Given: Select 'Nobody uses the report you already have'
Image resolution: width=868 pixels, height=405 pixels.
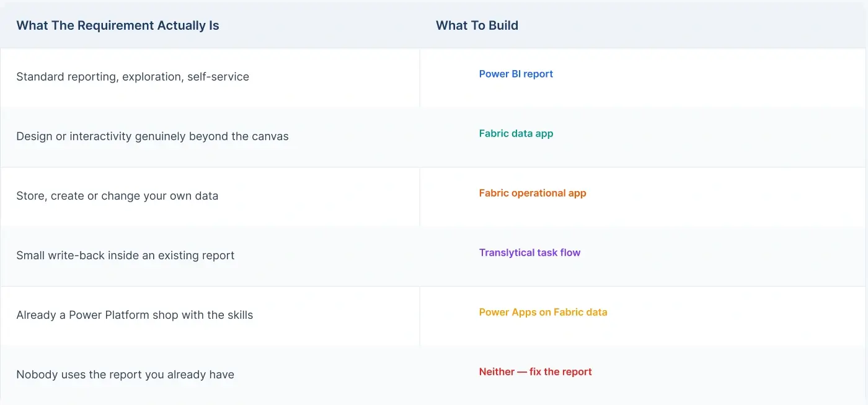Looking at the screenshot, I should point(125,375).
